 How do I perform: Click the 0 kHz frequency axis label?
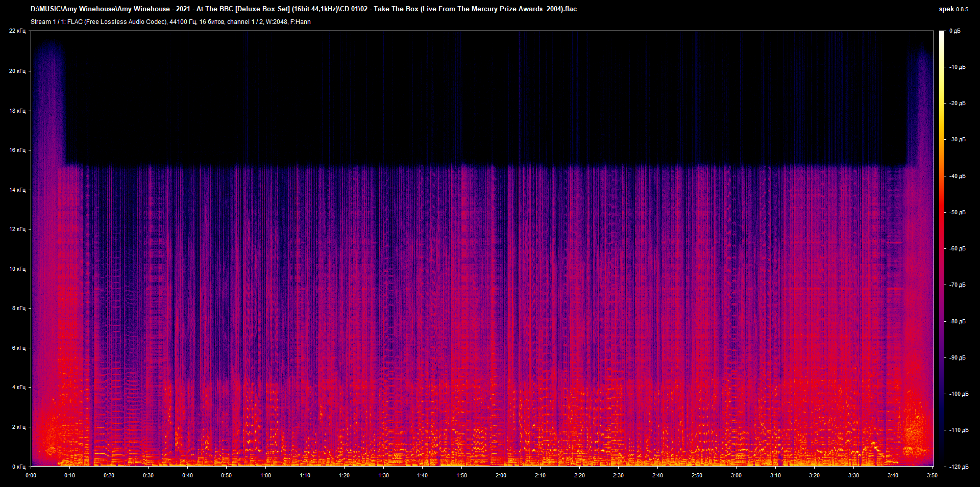click(18, 467)
